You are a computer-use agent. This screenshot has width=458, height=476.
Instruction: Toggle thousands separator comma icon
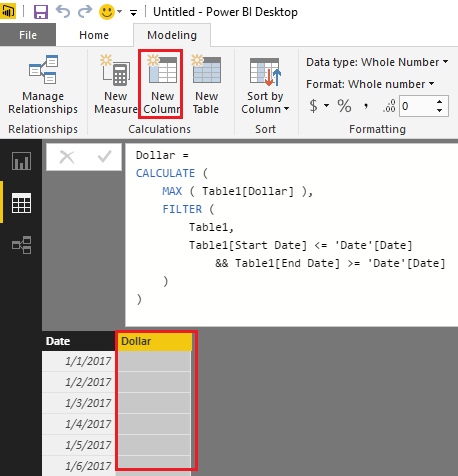pos(366,106)
